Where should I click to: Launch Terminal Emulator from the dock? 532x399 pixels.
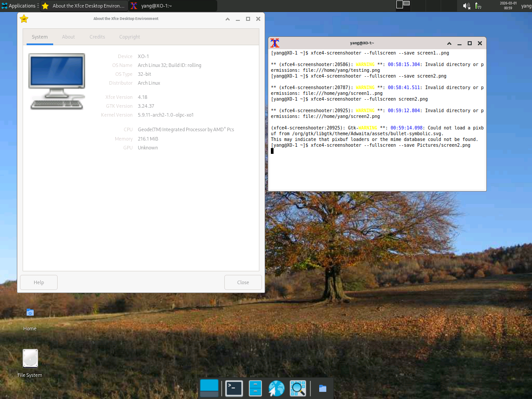(x=234, y=388)
